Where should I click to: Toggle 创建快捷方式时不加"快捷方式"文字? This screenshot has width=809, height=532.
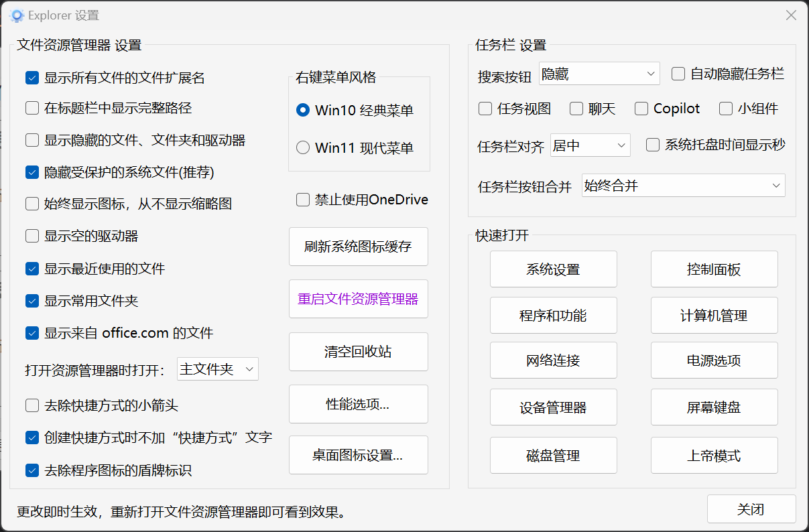(32, 438)
